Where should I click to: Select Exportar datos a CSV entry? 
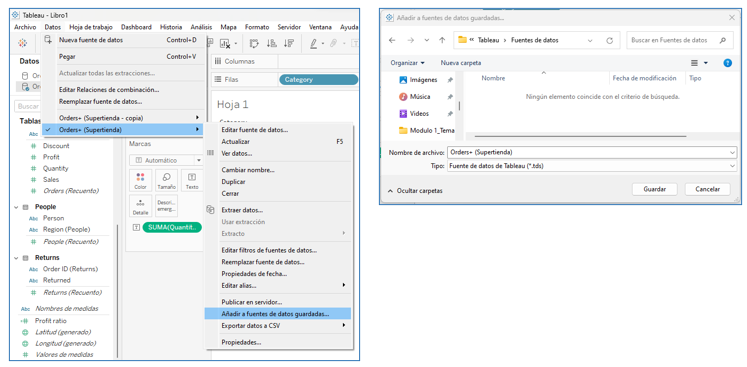278,326
